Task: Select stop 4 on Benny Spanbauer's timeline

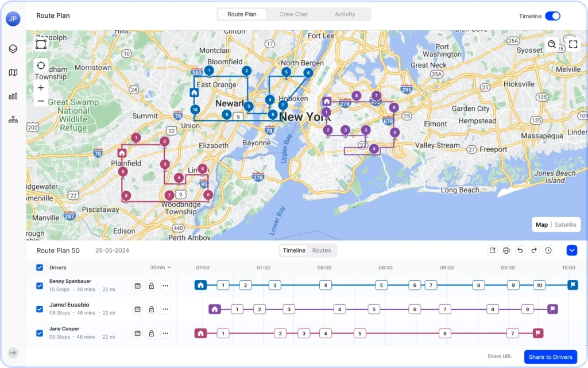Action: [326, 285]
